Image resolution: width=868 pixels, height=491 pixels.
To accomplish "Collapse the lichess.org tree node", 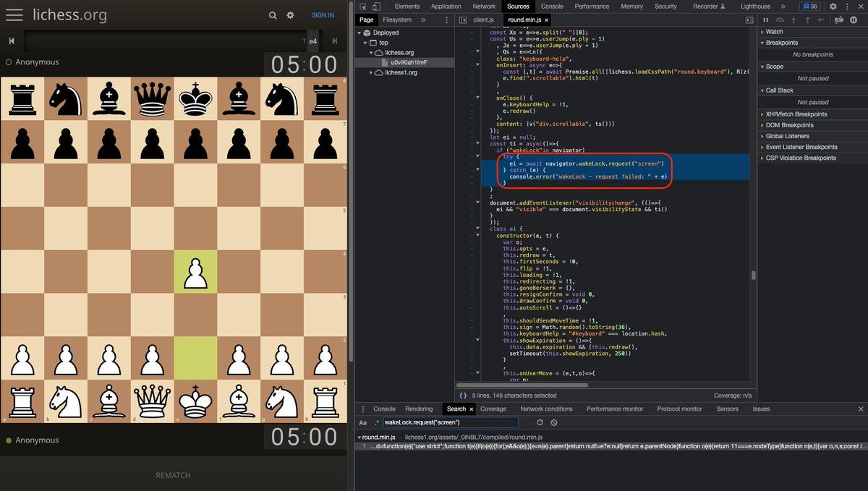I will 371,53.
